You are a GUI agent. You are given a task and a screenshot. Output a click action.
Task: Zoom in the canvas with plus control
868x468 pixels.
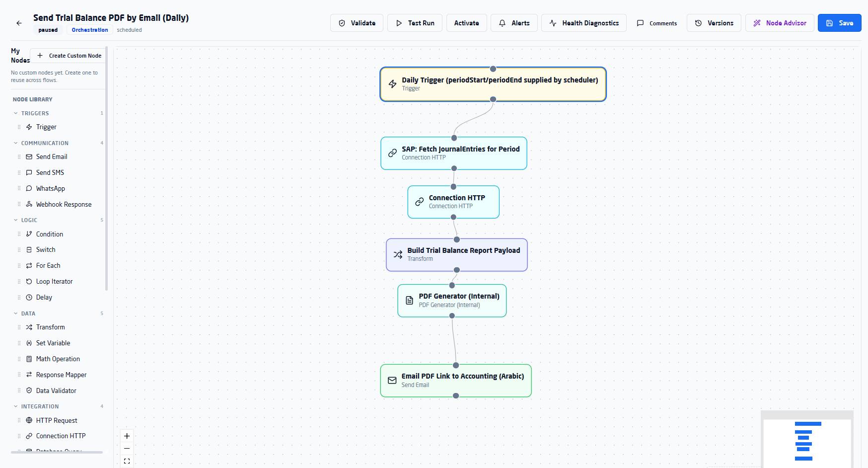[127, 436]
